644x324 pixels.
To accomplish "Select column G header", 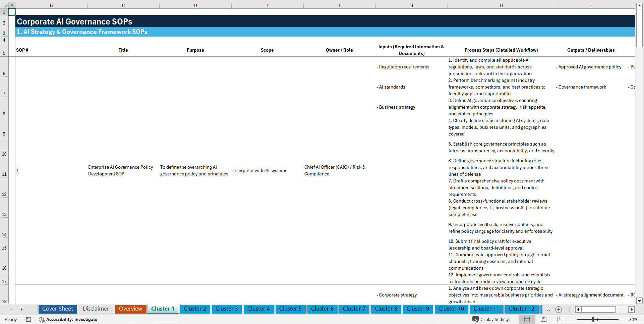I will (411, 5).
